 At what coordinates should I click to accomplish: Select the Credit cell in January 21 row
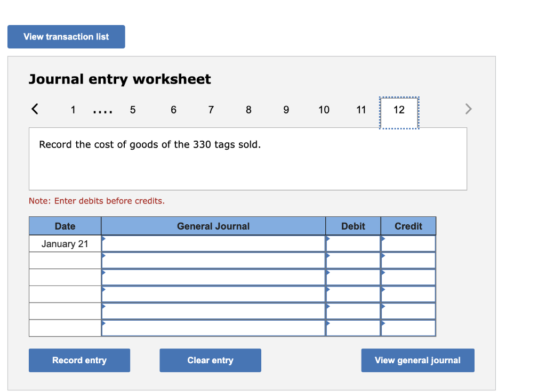pos(408,243)
